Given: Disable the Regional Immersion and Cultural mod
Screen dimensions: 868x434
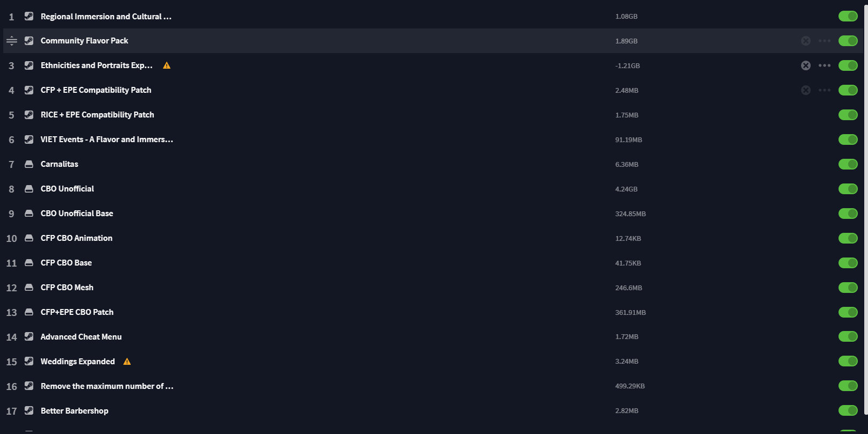Looking at the screenshot, I should click(x=848, y=17).
